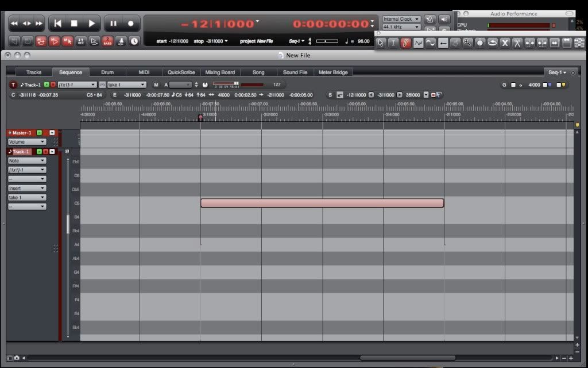Select the Slide double-arrow tool
This screenshot has height=368, width=588.
tap(554, 43)
